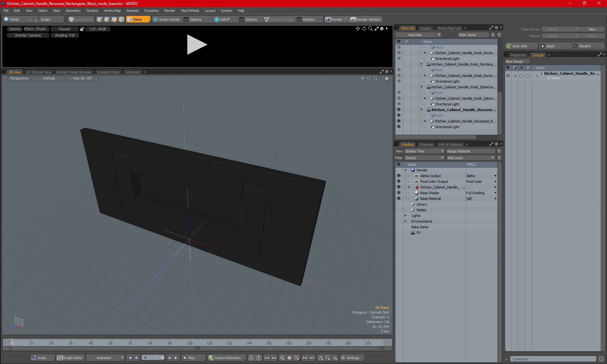The width and height of the screenshot is (607, 364).
Task: Open the Vertex Map menu
Action: [x=112, y=11]
